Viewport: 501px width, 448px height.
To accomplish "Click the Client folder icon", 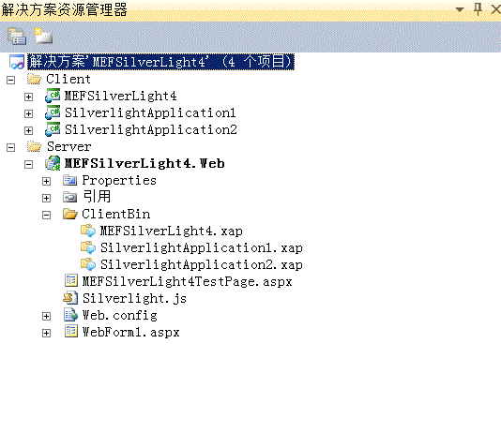I will click(x=34, y=79).
